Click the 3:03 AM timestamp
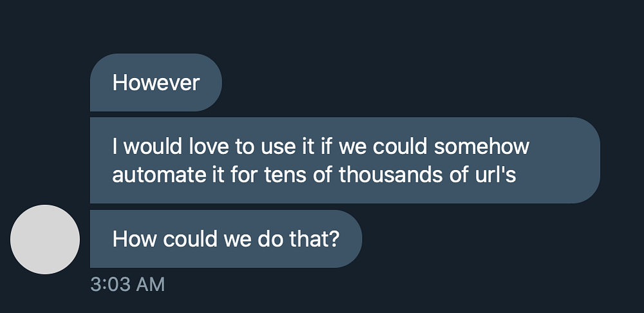Screen dimensions: 644x313 coord(128,284)
